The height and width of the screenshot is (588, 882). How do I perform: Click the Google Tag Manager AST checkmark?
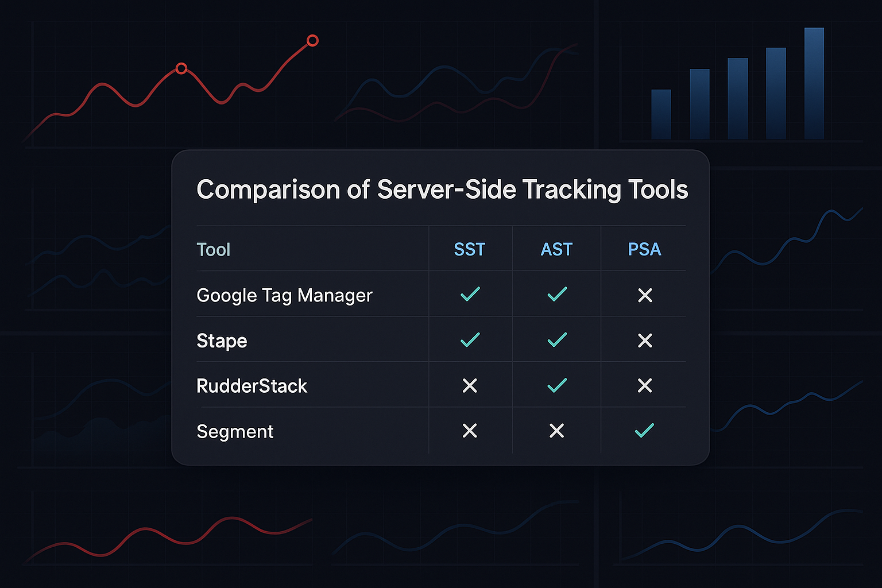(557, 295)
